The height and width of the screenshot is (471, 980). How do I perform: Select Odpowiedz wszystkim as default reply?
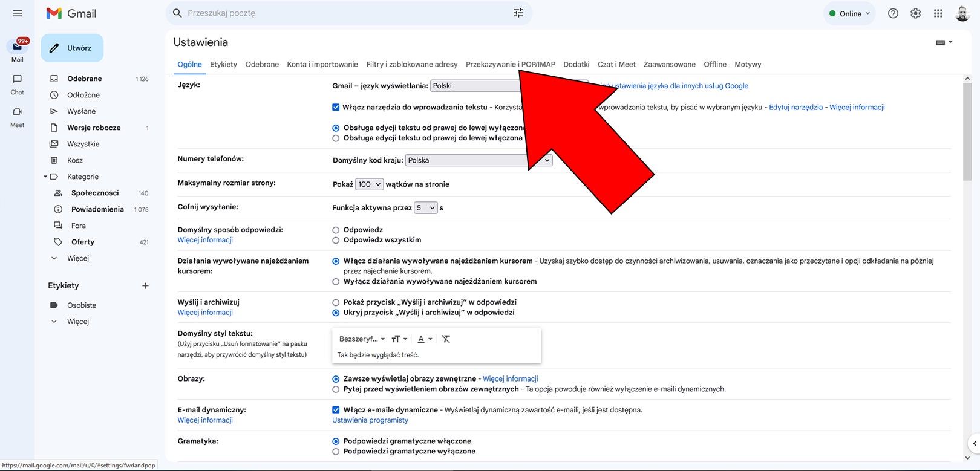tap(336, 240)
